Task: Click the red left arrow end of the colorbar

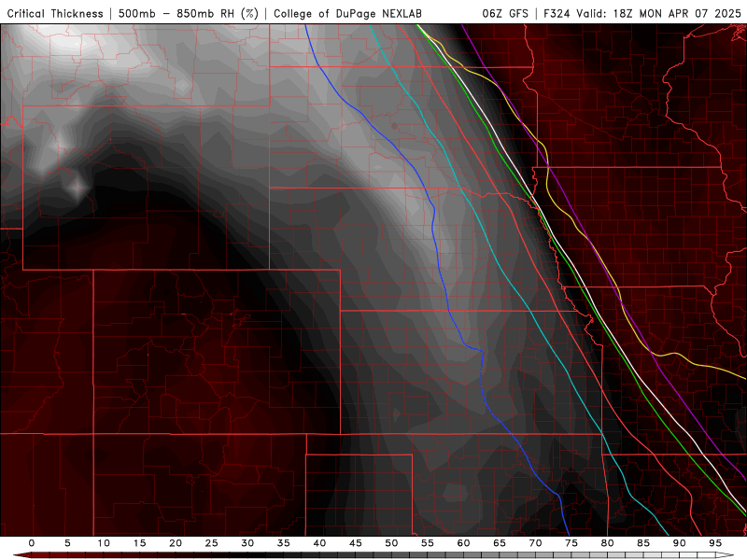Action: tap(21, 555)
